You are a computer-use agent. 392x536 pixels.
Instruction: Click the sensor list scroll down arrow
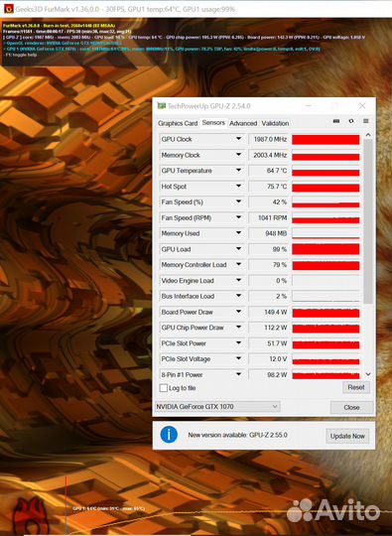pos(368,374)
